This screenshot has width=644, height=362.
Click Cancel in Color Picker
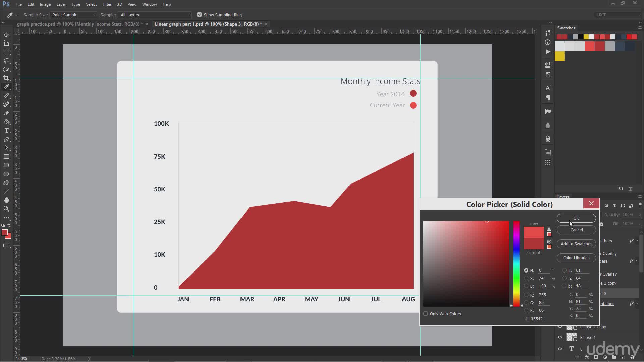coord(576,230)
